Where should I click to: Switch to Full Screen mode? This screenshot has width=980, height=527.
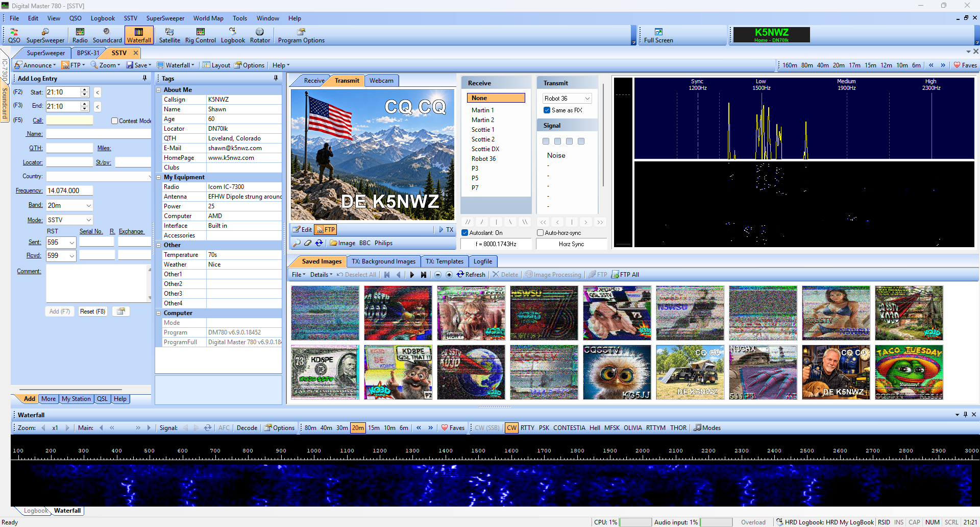click(x=658, y=36)
